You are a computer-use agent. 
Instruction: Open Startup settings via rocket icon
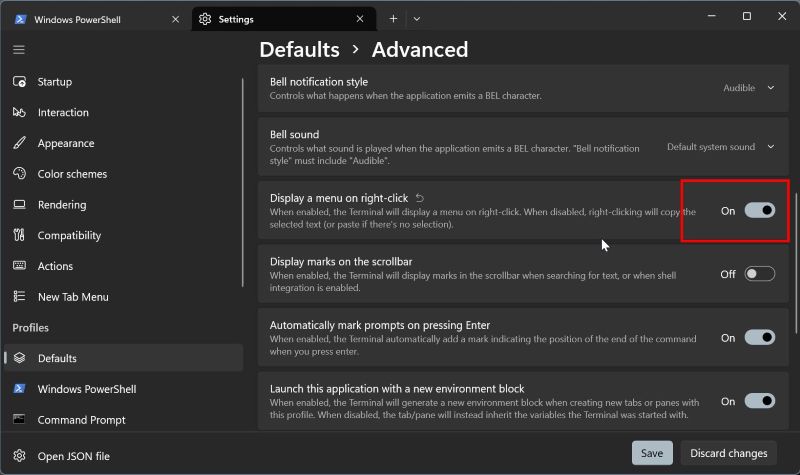(19, 82)
